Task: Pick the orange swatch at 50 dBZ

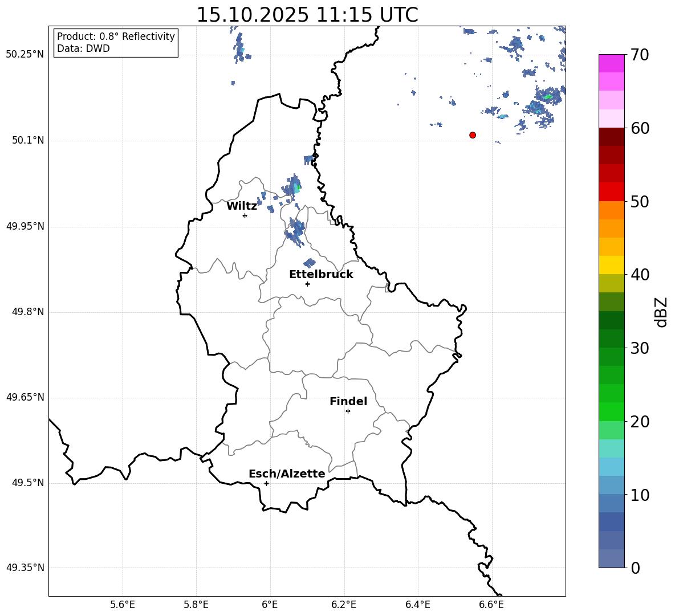Action: pyautogui.click(x=611, y=210)
